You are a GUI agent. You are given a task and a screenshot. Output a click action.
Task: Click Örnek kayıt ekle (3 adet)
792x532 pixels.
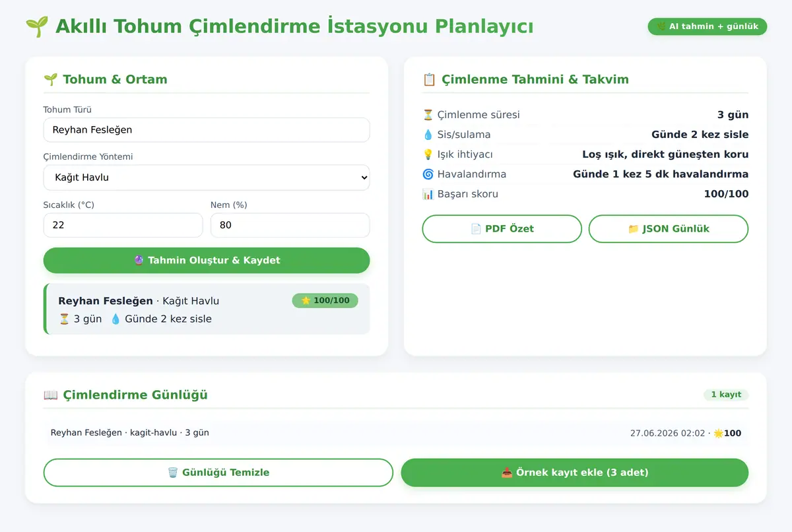point(575,473)
